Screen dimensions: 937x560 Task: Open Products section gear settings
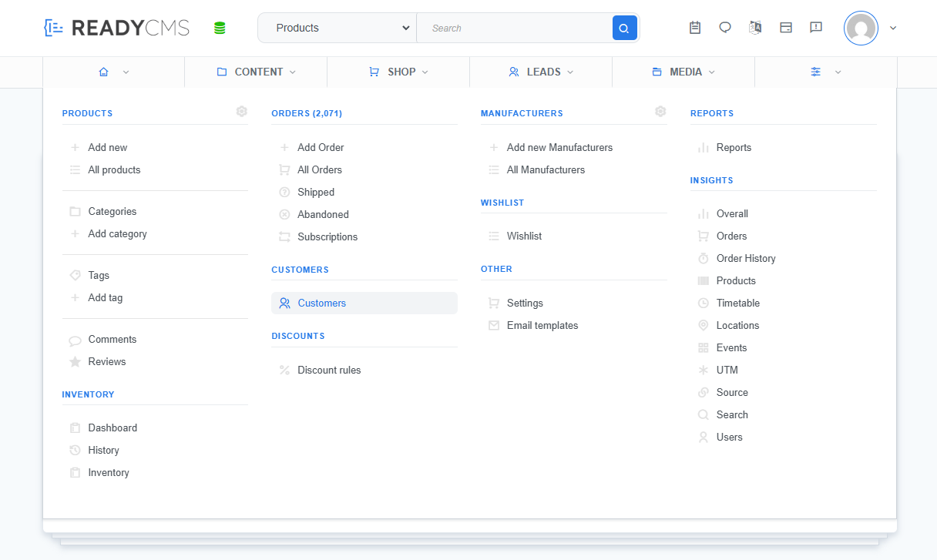click(242, 112)
